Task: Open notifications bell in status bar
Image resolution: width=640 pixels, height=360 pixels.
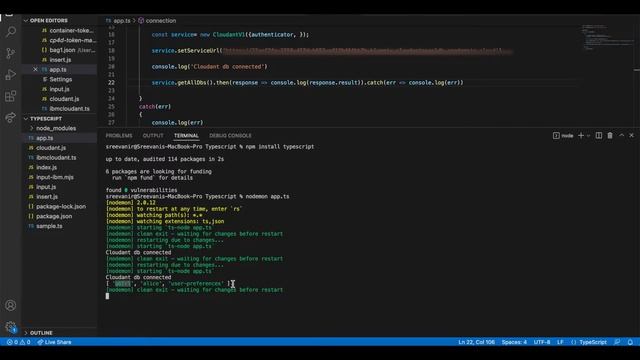Action: (x=630, y=342)
